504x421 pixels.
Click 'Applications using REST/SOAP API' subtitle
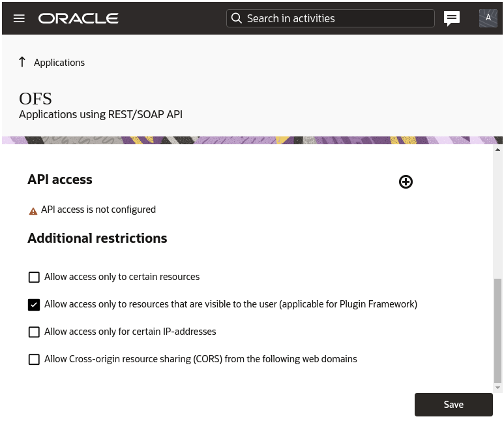(100, 115)
